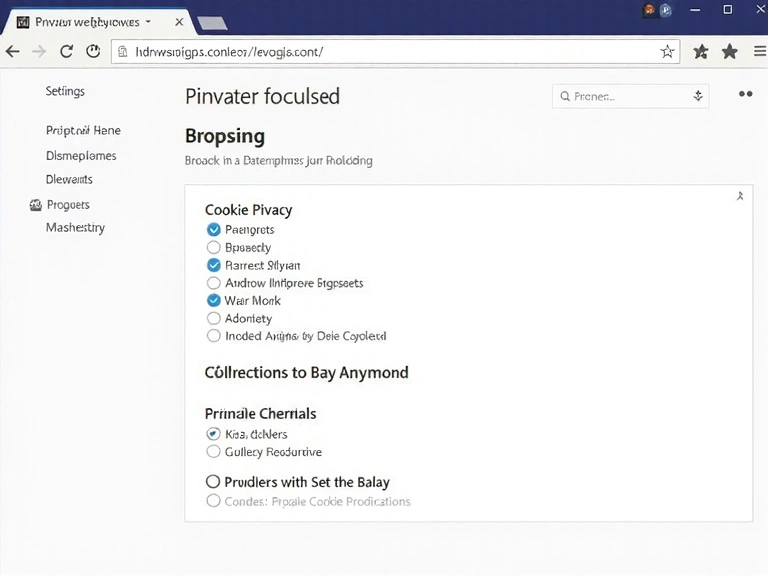The width and height of the screenshot is (768, 576).
Task: Click the Progoets sidebar icon
Action: pos(36,205)
